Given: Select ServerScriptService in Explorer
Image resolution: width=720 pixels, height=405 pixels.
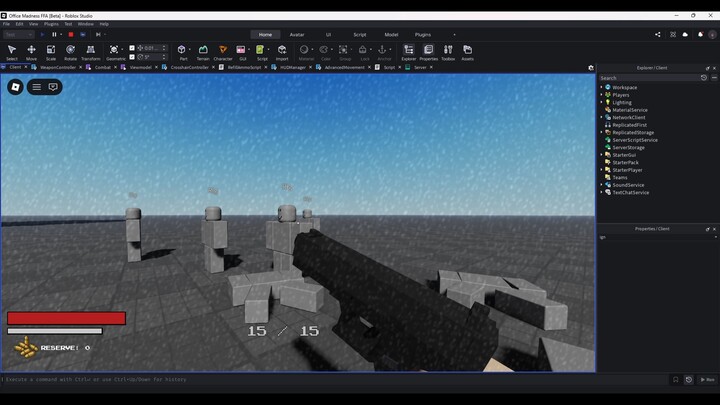Looking at the screenshot, I should 635,140.
